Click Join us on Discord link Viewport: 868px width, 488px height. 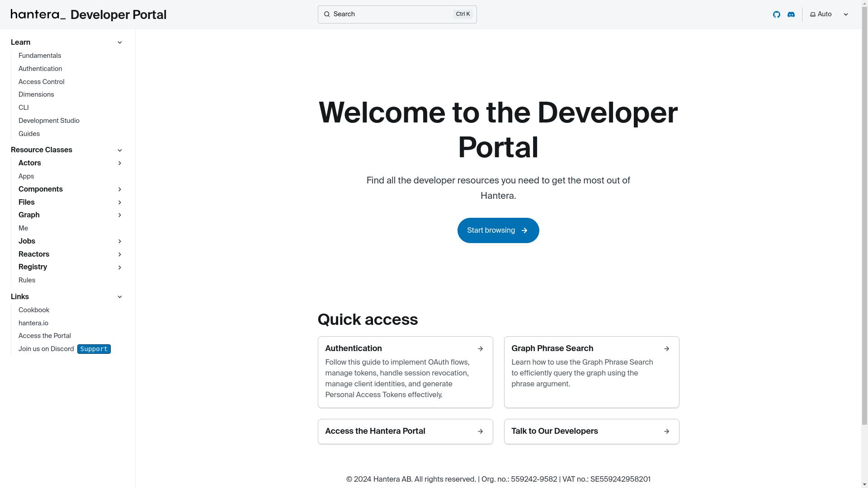pyautogui.click(x=46, y=349)
